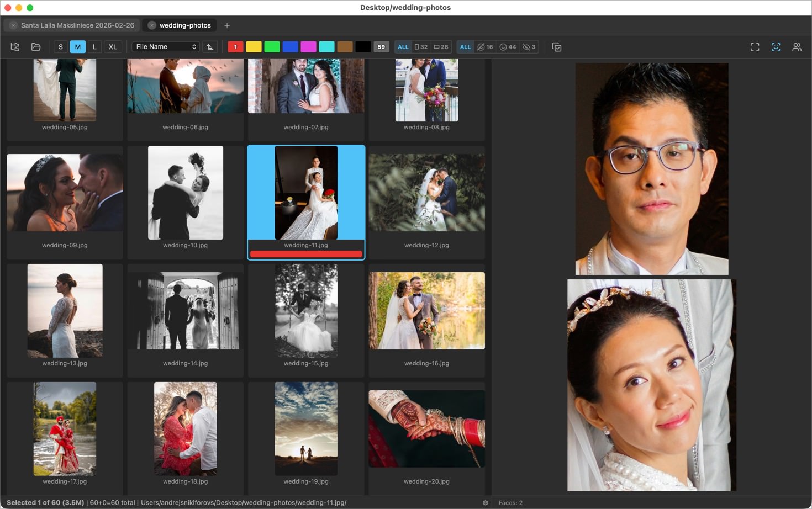This screenshot has height=509, width=812.
Task: Open the people groups icon at top right
Action: point(797,47)
